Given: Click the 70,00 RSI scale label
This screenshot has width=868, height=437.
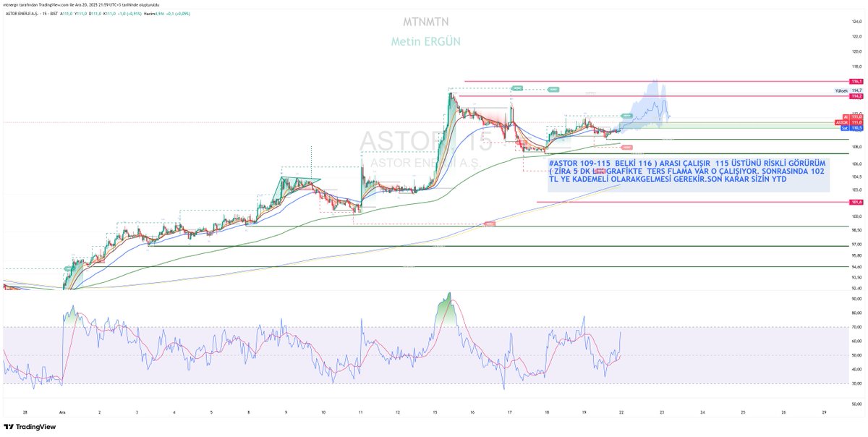Looking at the screenshot, I should 856,327.
